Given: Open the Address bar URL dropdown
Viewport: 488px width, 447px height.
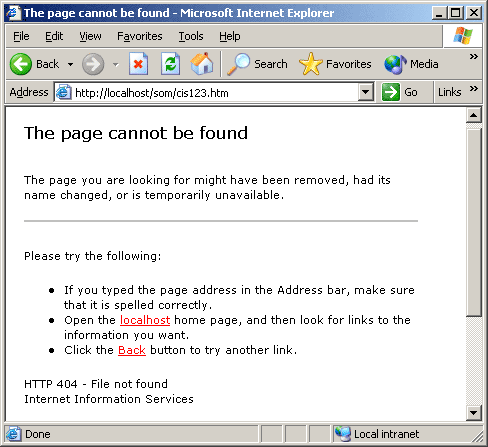Looking at the screenshot, I should coord(366,92).
